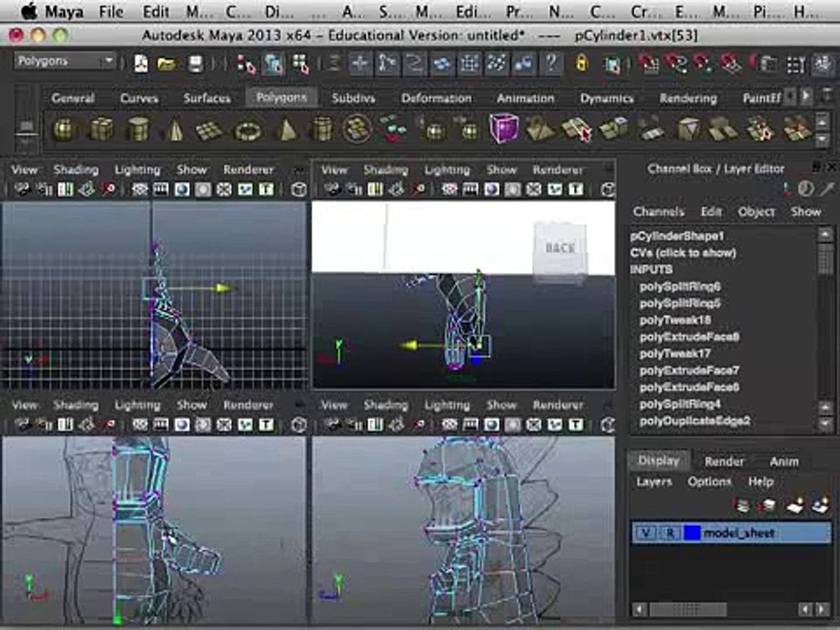Viewport: 840px width, 630px height.
Task: Click the blue color swatch of model_sheet layer
Action: (x=692, y=533)
